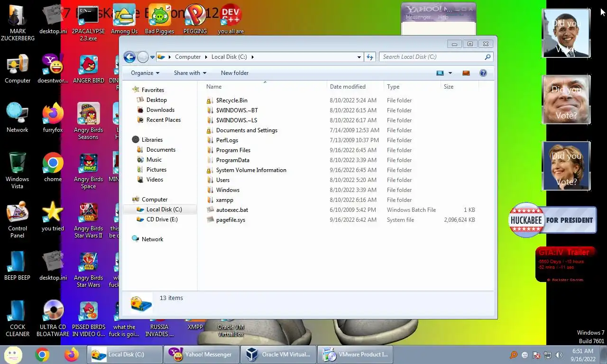Viewport: 607px width, 364px height.
Task: Select the Oracle VM VirtualBox desktop icon
Action: click(x=231, y=327)
